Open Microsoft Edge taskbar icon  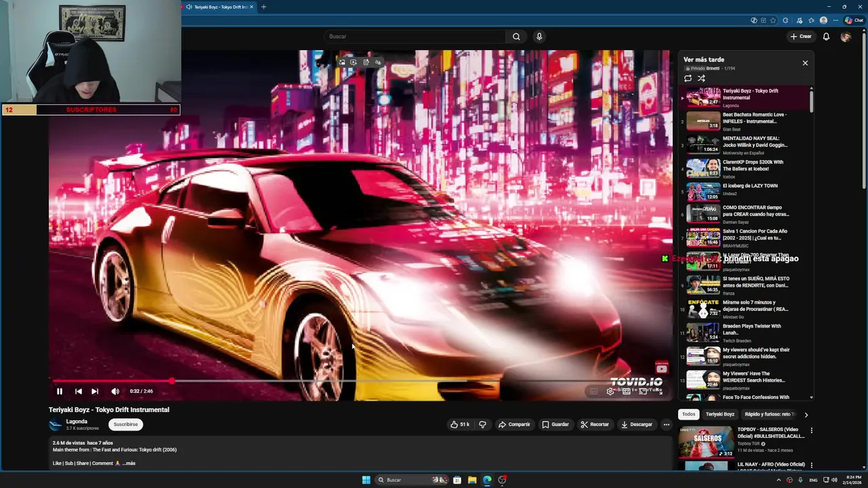(x=487, y=480)
